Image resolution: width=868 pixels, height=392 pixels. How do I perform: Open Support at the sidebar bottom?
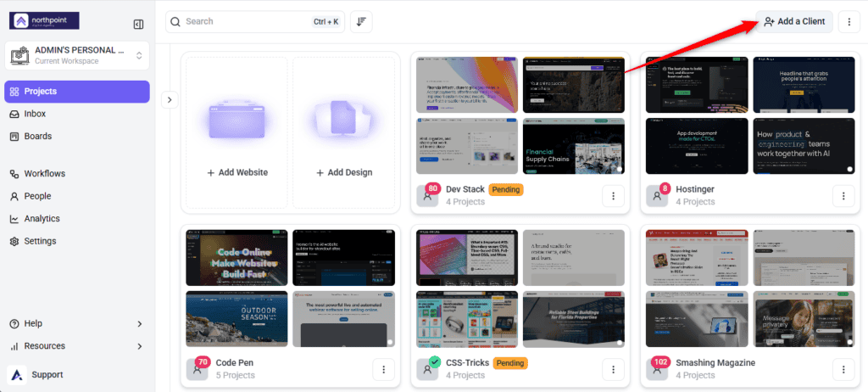point(47,375)
